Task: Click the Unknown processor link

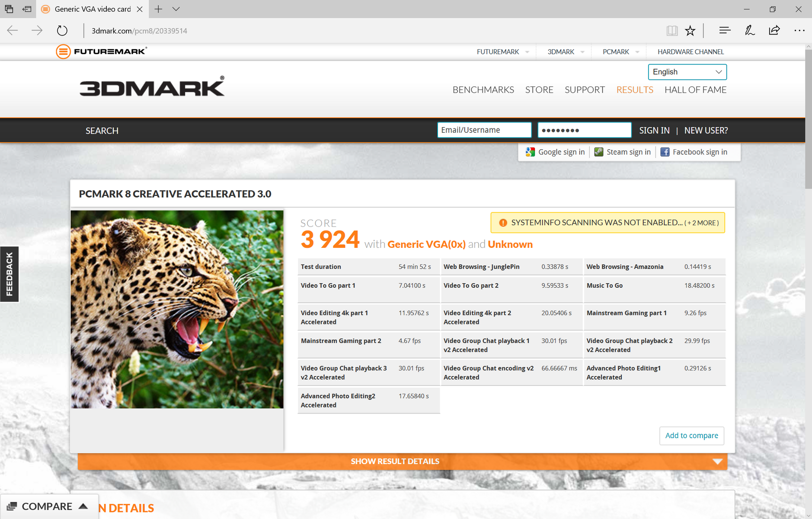Action: 510,244
